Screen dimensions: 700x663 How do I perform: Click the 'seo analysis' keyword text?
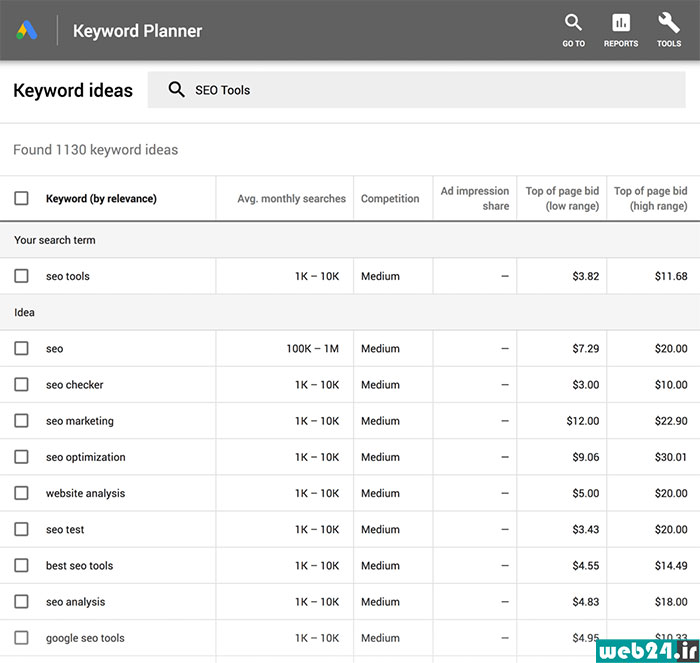coord(75,601)
